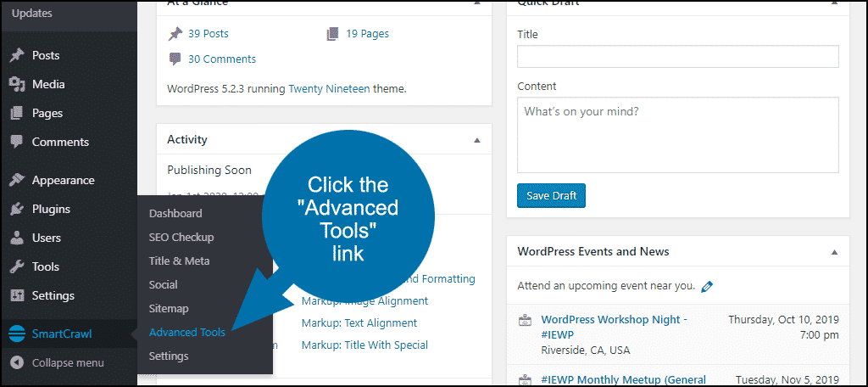The width and height of the screenshot is (868, 387).
Task: Click the Settings sliders icon in sidebar
Action: pos(17,295)
